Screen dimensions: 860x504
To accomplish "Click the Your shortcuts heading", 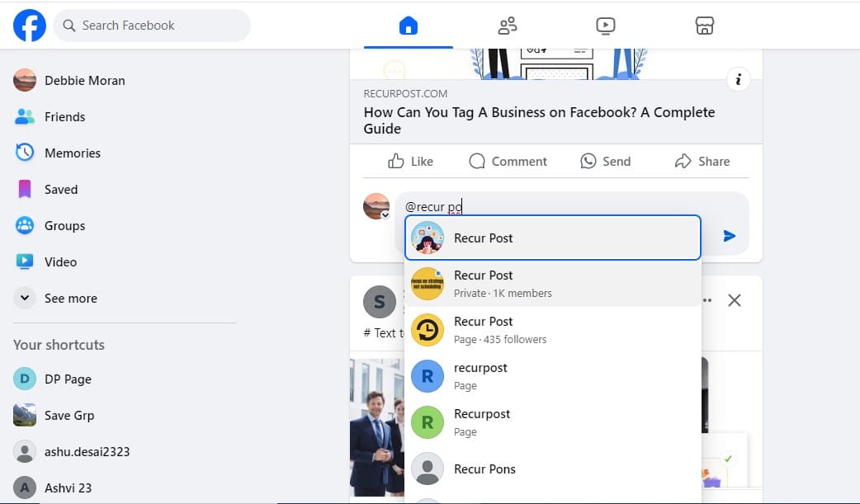I will point(59,345).
